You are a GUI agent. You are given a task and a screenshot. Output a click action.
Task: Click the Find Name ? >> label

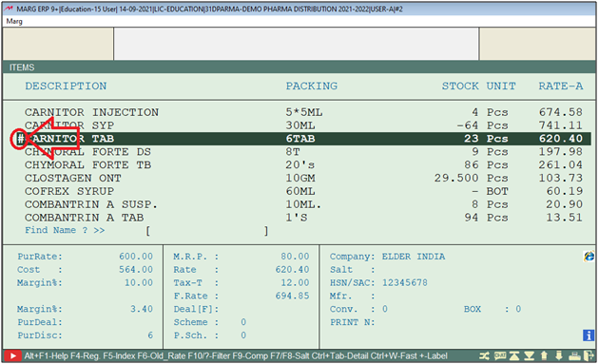(x=65, y=230)
